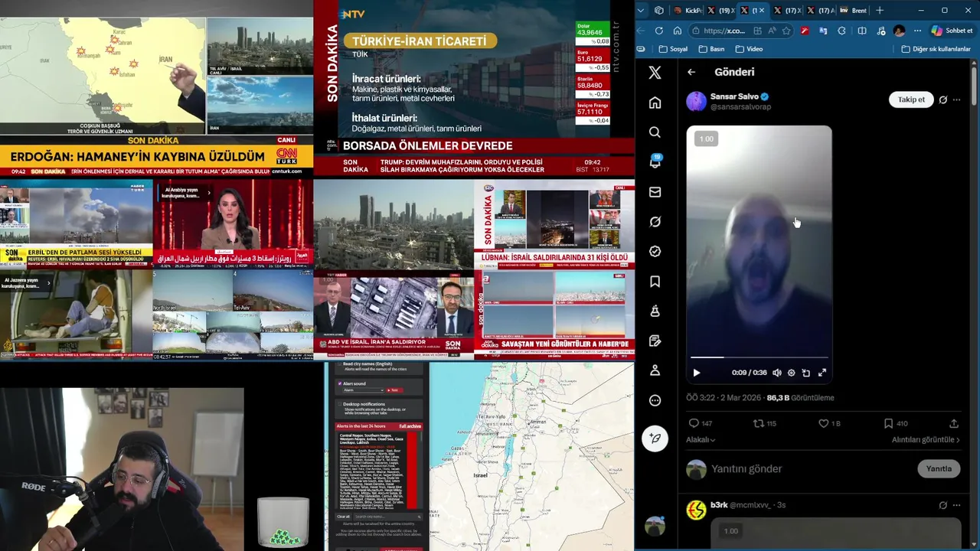Click Edge browser home button
Viewport: 980px width, 551px height.
pyautogui.click(x=678, y=31)
